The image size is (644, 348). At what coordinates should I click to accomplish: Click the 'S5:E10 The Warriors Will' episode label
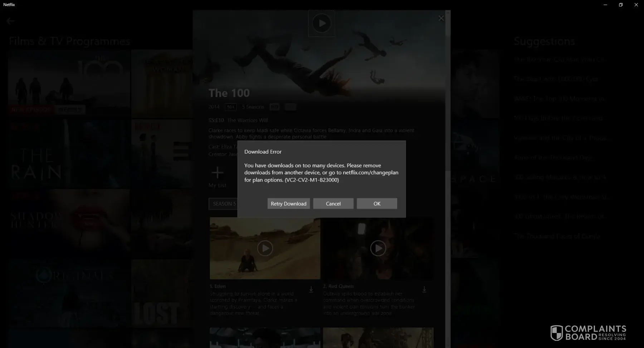(x=238, y=120)
